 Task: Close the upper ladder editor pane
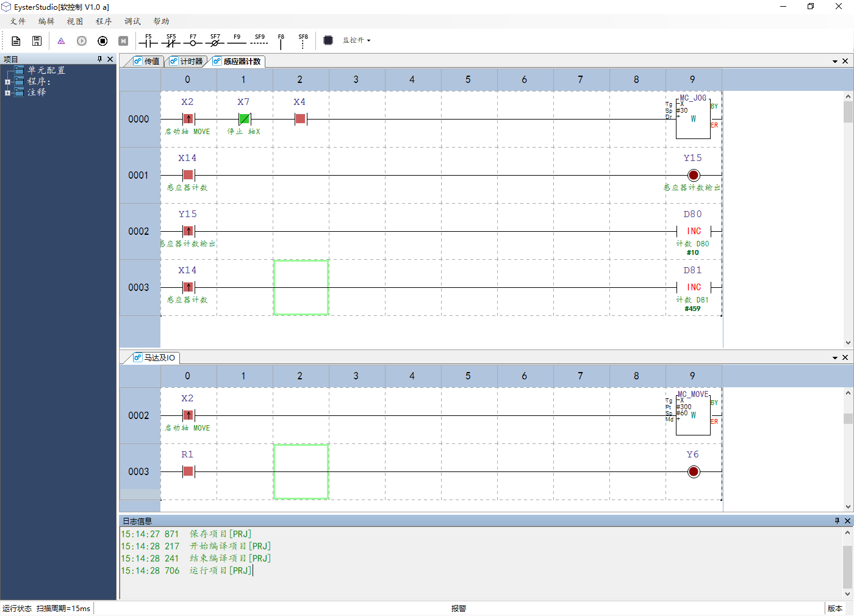tap(845, 61)
